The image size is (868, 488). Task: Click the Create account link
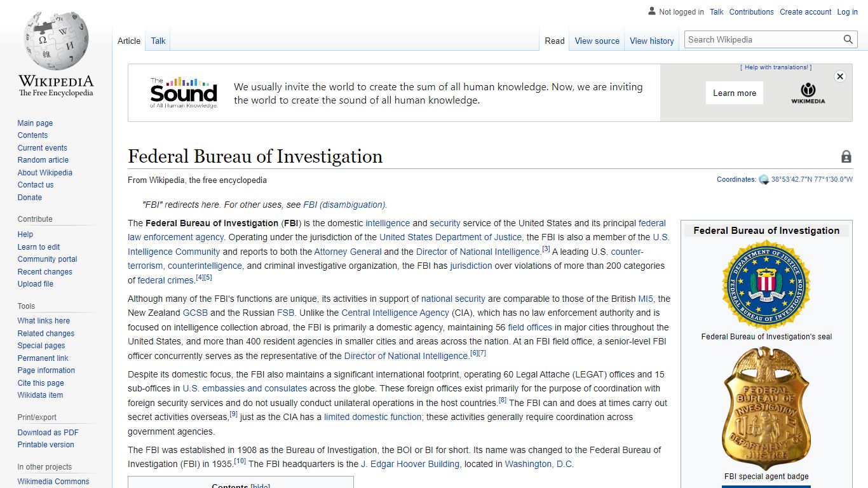pos(806,12)
